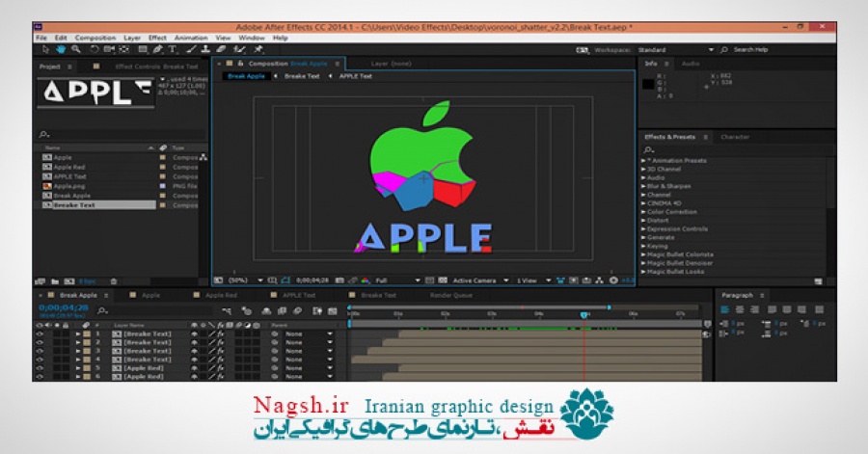Expand the Color Correction effects category
Viewport: 868px width, 454px height.
coord(644,212)
